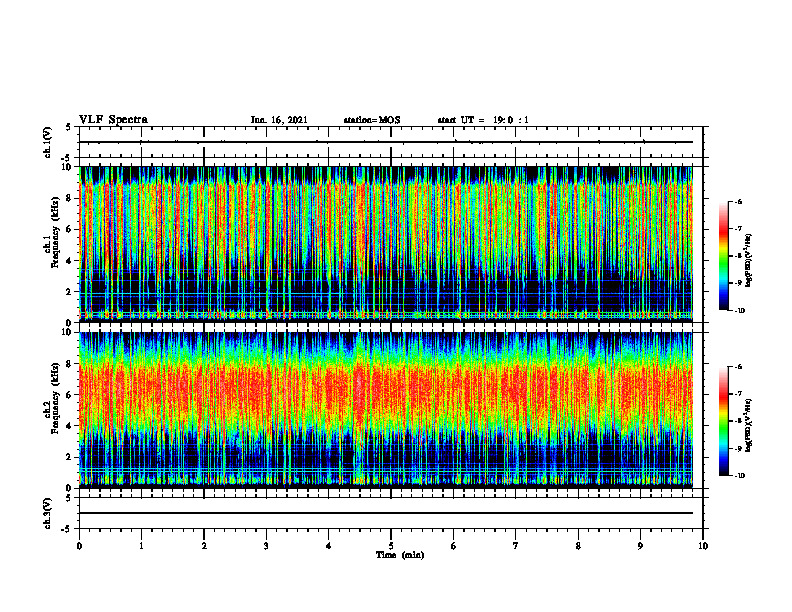Click inside the ch.1 spectrogram panel
This screenshot has height=612, width=792.
click(386, 244)
